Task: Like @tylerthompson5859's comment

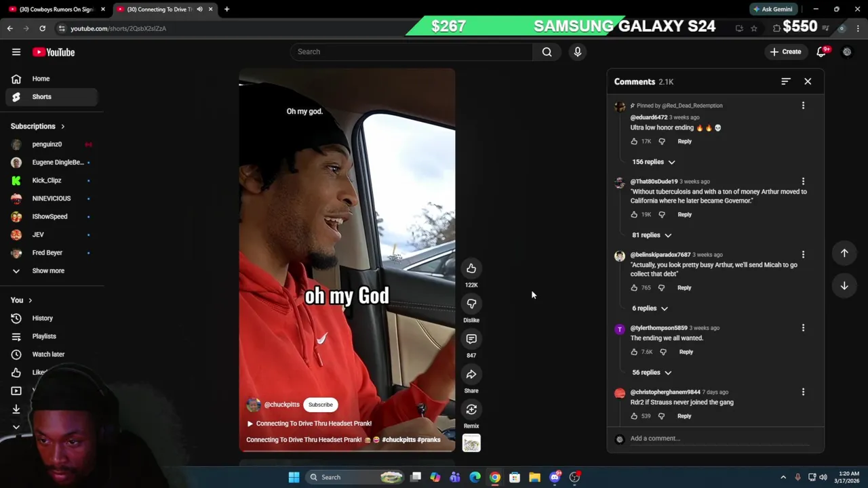Action: pyautogui.click(x=634, y=352)
